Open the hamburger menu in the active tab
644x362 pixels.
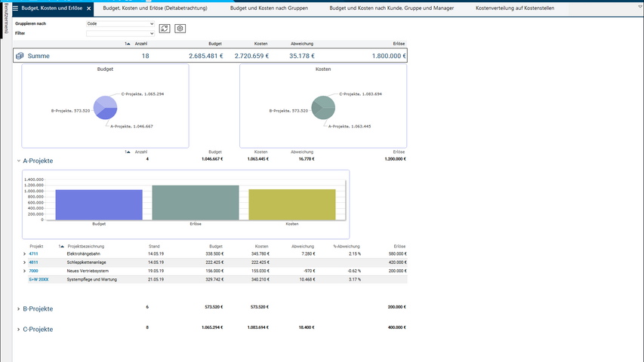point(15,8)
